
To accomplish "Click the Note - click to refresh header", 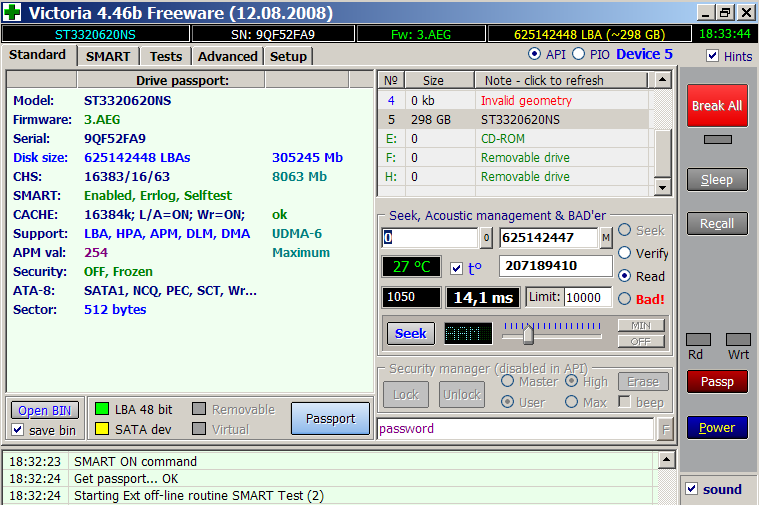I will [561, 80].
